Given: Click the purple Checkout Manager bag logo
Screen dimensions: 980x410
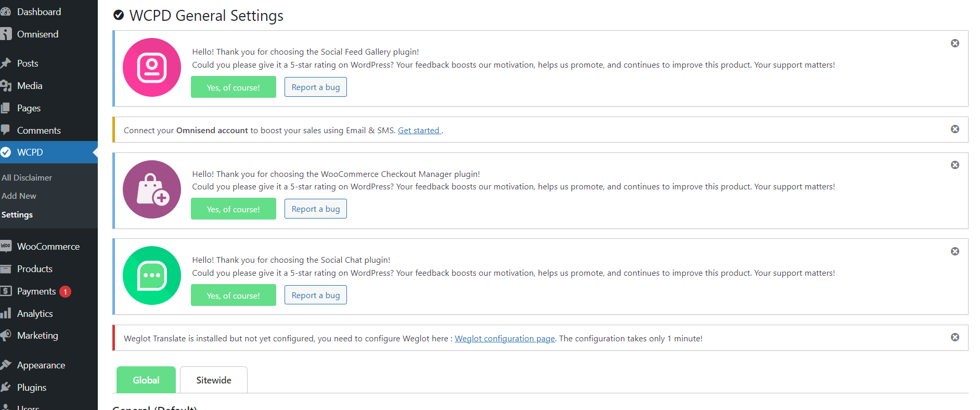Looking at the screenshot, I should (152, 189).
